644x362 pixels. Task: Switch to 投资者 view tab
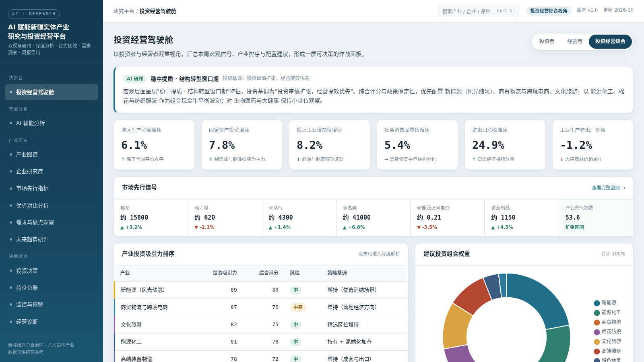click(x=547, y=41)
